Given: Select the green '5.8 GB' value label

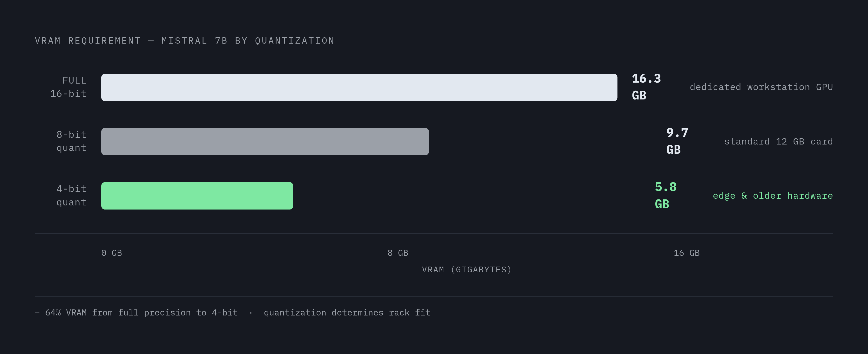Looking at the screenshot, I should tap(665, 196).
